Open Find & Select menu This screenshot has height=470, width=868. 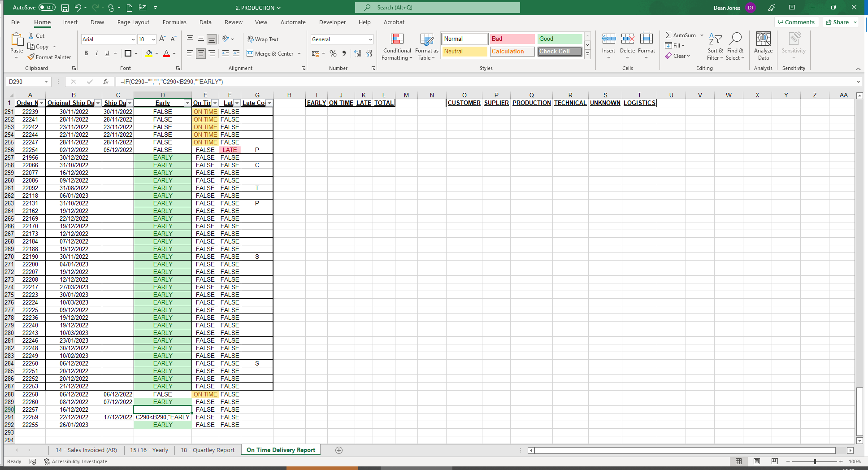(735, 47)
